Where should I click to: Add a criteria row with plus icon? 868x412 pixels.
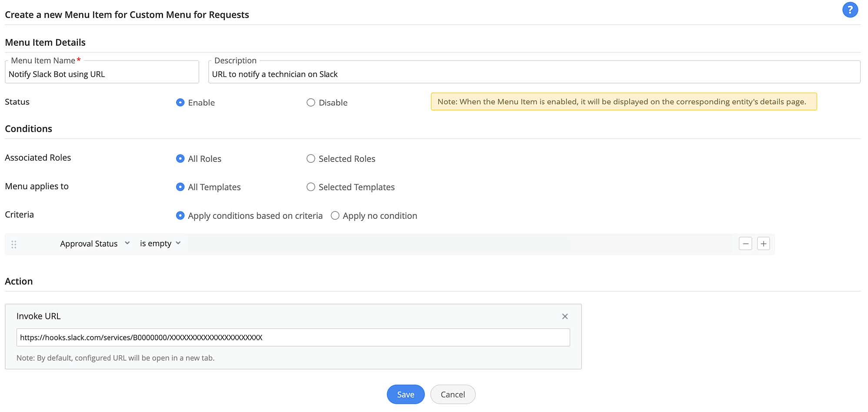click(763, 244)
